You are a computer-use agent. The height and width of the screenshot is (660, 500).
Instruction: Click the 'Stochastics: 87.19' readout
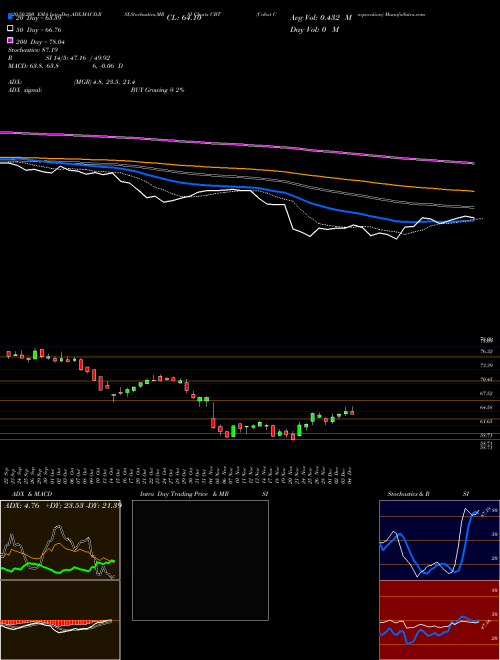pos(33,50)
